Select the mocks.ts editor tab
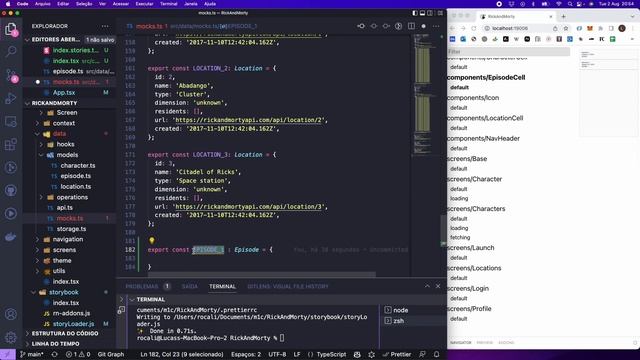Image resolution: width=640 pixels, height=360 pixels. (x=149, y=26)
